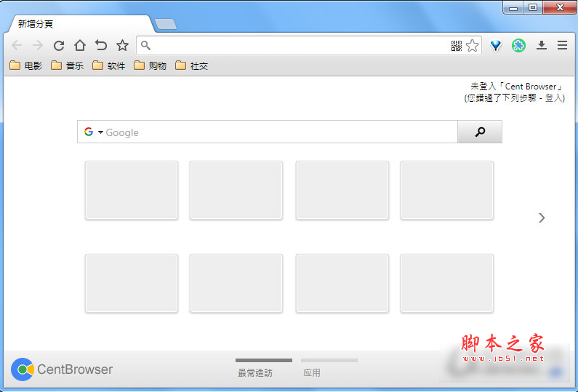Click the 登入 sign-in link
This screenshot has height=392, width=578.
(x=553, y=97)
